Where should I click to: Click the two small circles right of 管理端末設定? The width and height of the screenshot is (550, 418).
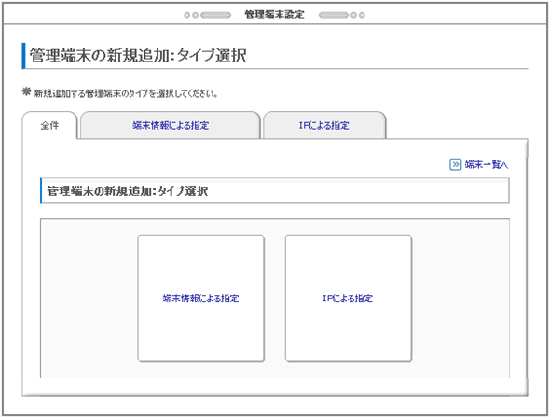[x=358, y=15]
